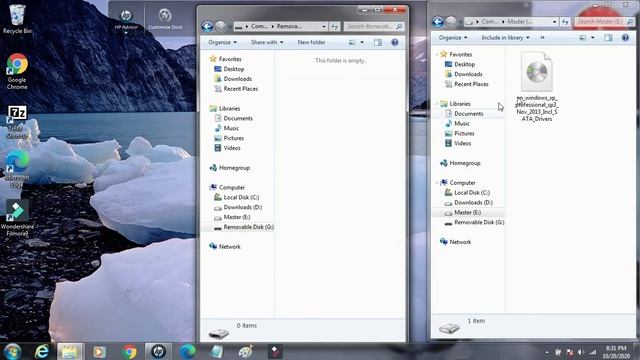
Task: Select the Windows XP ISO file
Action: [x=537, y=87]
